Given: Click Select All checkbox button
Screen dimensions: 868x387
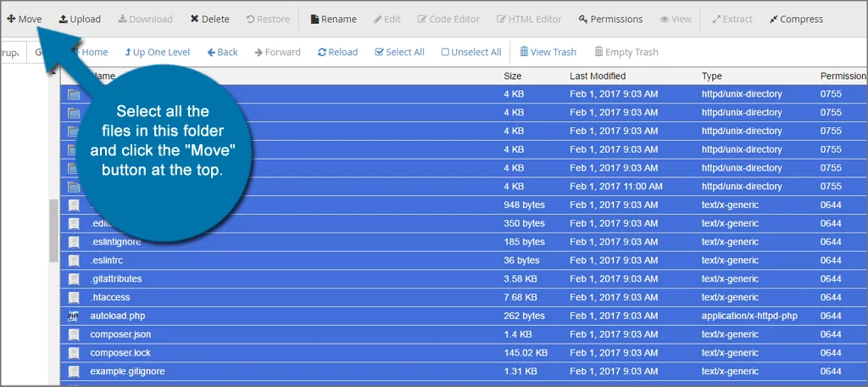Looking at the screenshot, I should (x=400, y=52).
